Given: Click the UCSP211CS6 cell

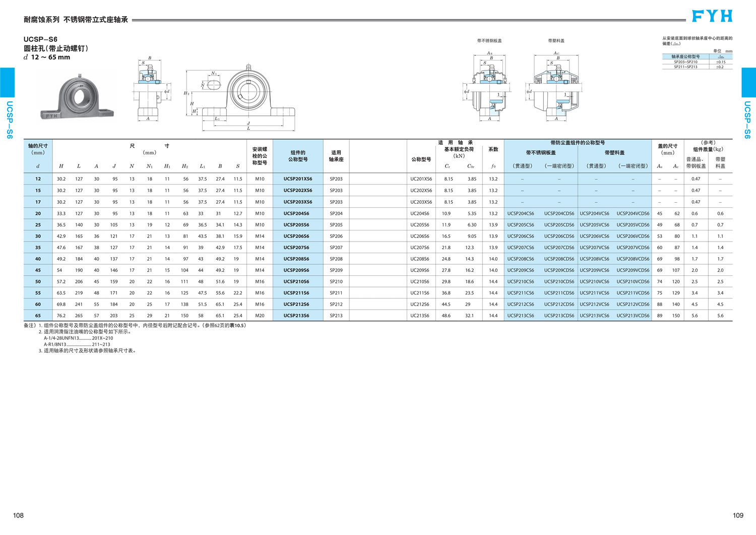Looking at the screenshot, I should point(521,293).
